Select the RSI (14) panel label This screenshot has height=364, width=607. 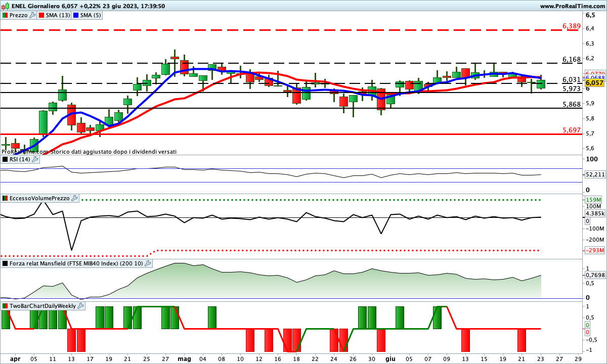coord(20,159)
